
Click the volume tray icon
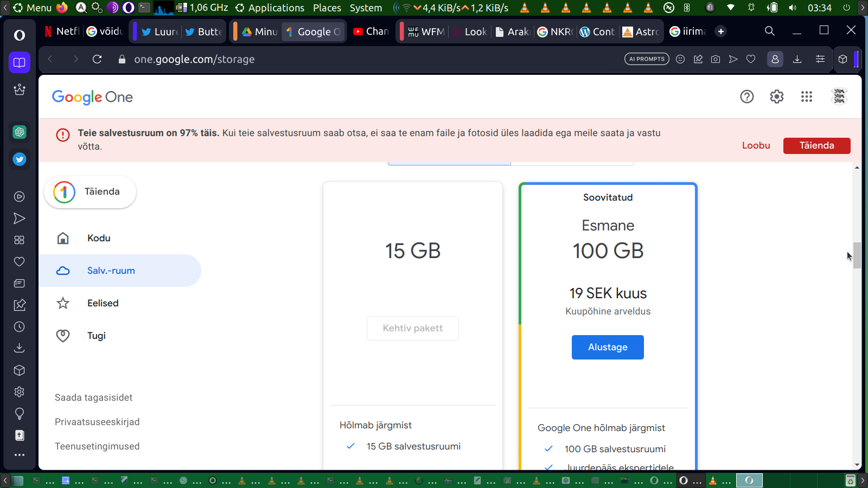click(x=793, y=8)
